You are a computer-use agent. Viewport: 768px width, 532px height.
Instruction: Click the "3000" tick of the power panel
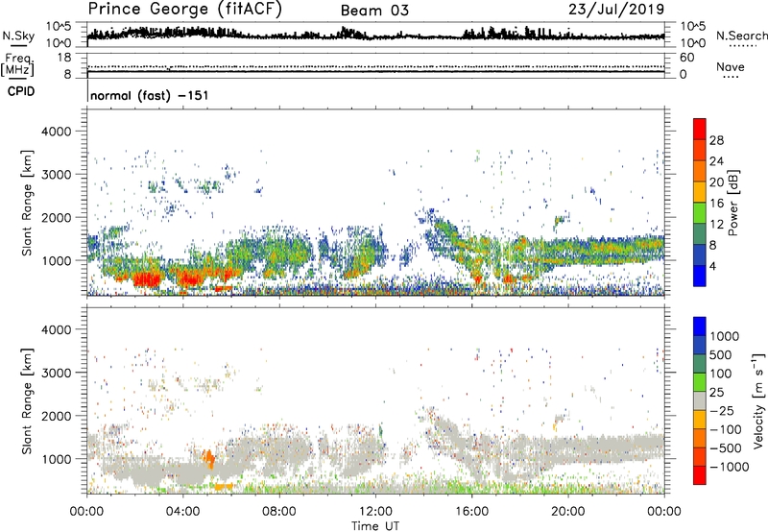(56, 175)
